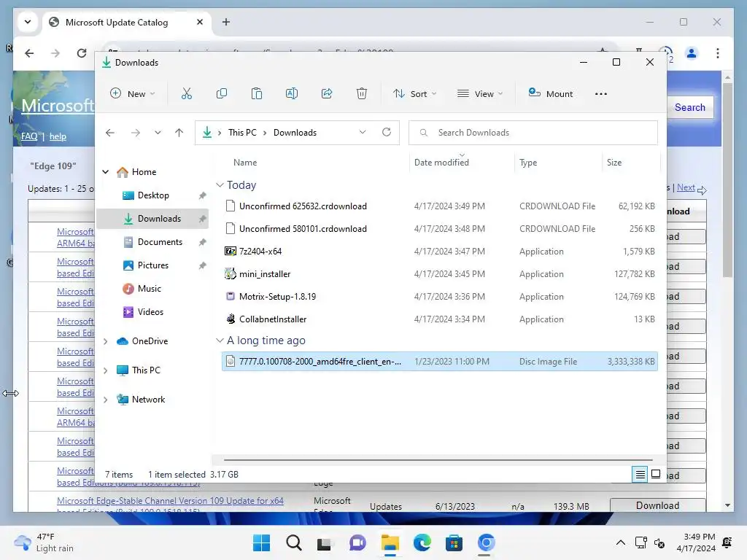Collapse the Today file group

(220, 184)
